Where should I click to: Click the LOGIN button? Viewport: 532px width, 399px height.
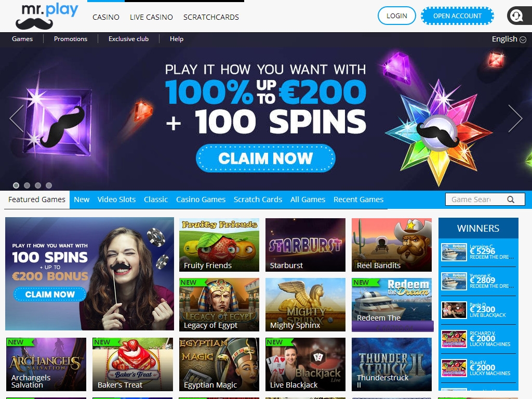[x=396, y=16]
